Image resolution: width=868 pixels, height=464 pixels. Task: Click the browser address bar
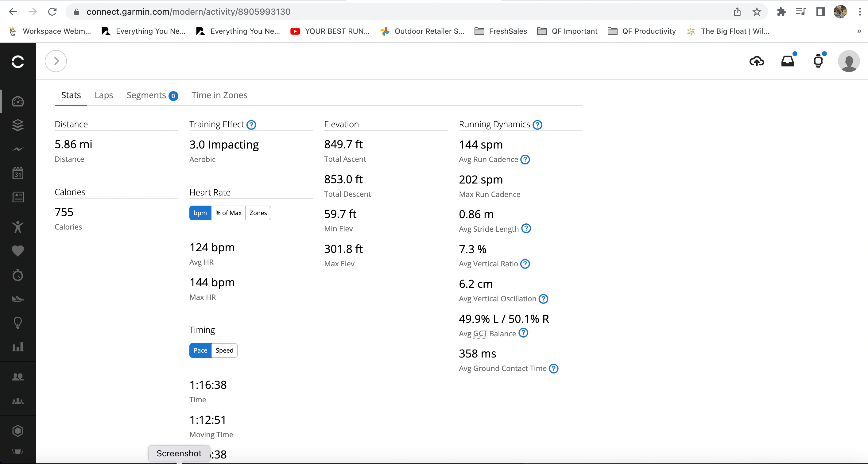pos(371,12)
